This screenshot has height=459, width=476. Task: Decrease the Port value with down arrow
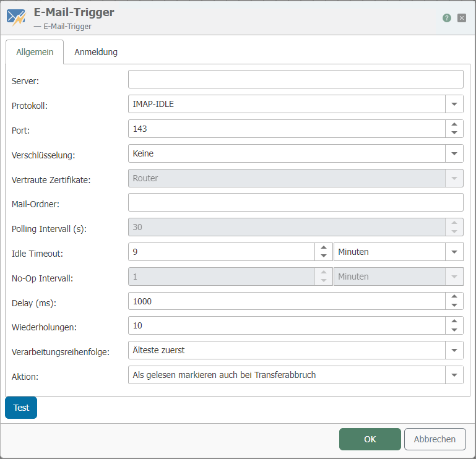click(454, 133)
